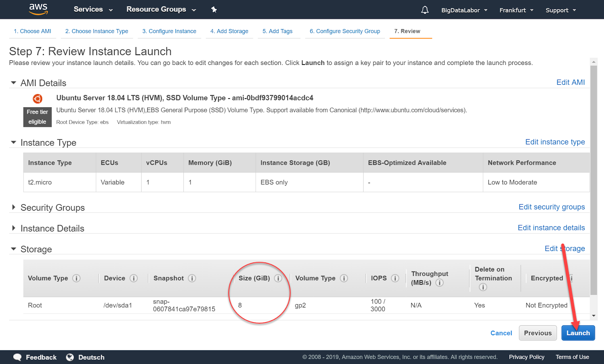
Task: Expand the Security Groups section
Action: click(x=14, y=207)
